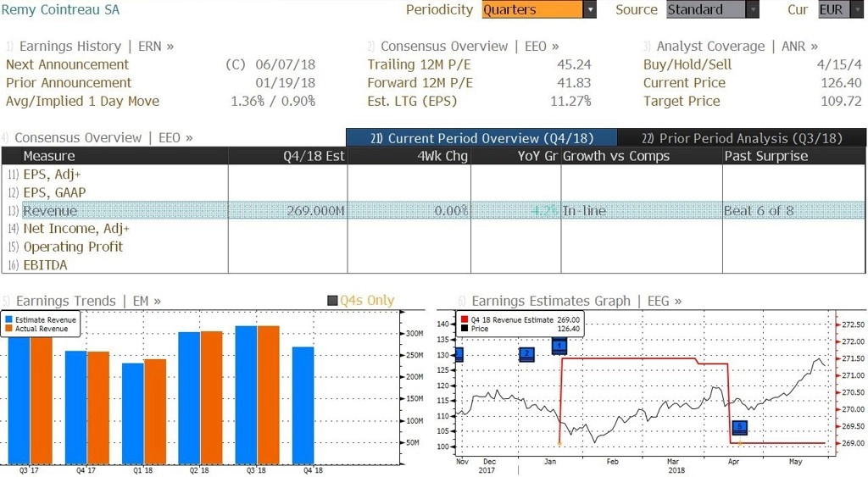
Task: Click the Growth vs Comps column header
Action: pos(642,156)
